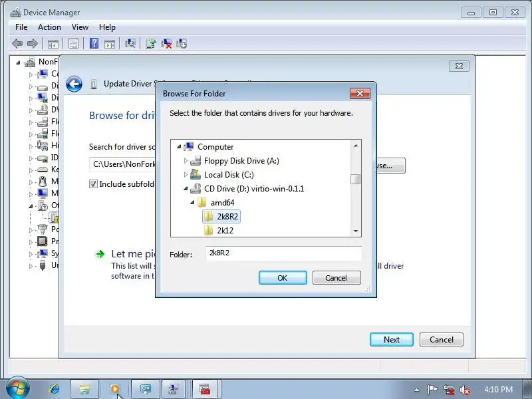Select Local Disk (C:) in folder tree
Screen dimensions: 532x399
(229, 175)
